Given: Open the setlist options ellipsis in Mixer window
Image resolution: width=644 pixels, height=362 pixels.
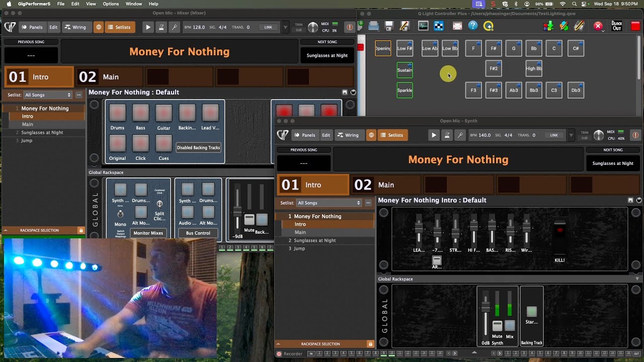Looking at the screenshot, I should 78,95.
